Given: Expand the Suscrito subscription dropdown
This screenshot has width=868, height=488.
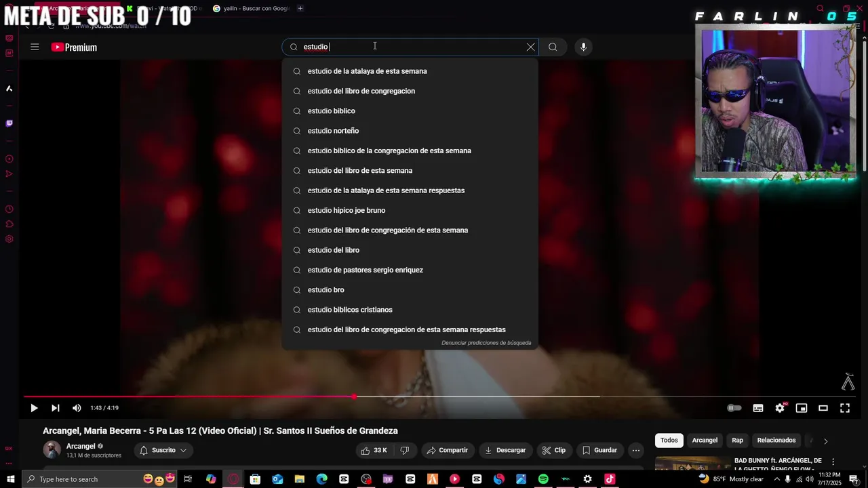Looking at the screenshot, I should click(x=163, y=450).
